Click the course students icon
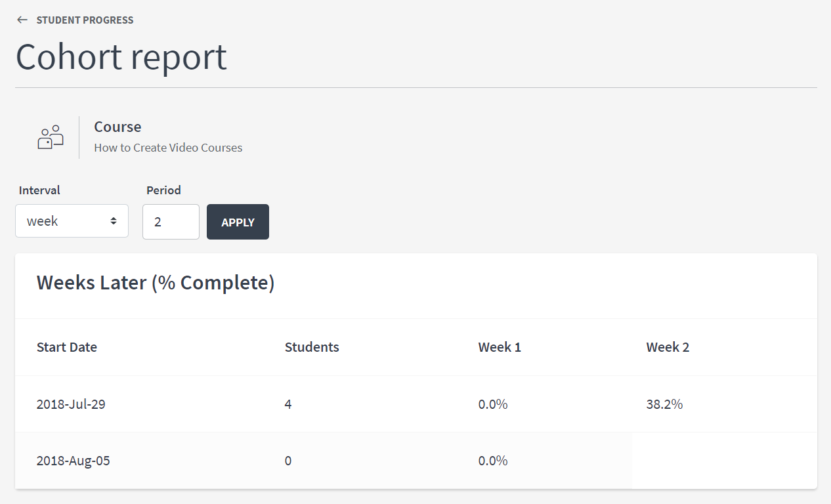 [x=51, y=137]
